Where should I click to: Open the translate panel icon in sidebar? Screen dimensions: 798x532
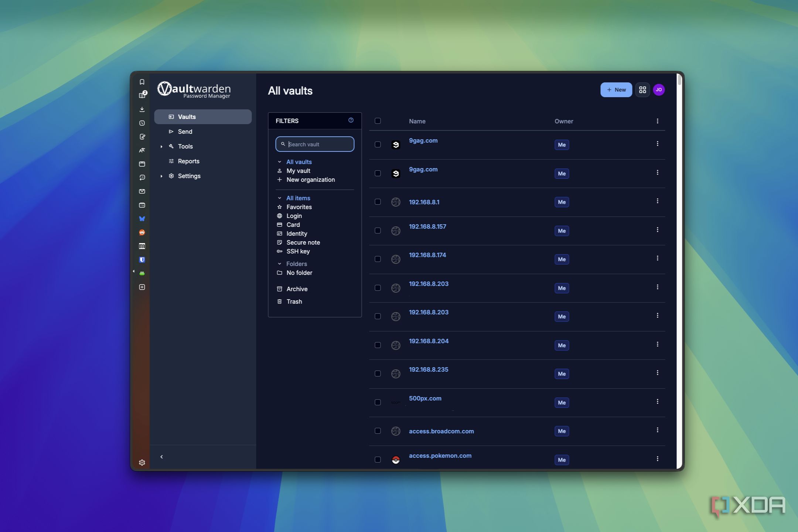[142, 150]
